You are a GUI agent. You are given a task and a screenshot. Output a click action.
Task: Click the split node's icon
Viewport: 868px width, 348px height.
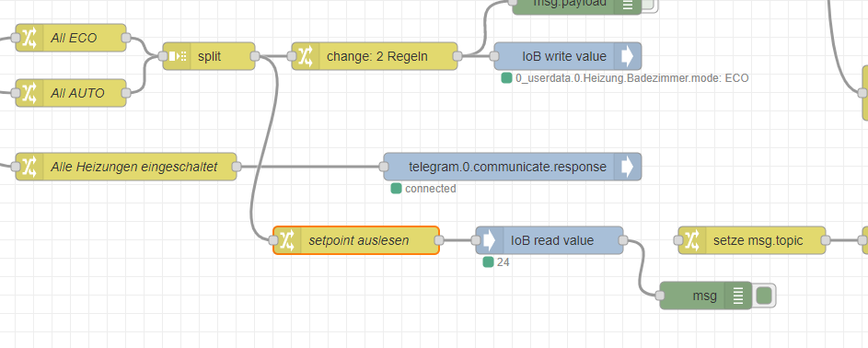(177, 56)
